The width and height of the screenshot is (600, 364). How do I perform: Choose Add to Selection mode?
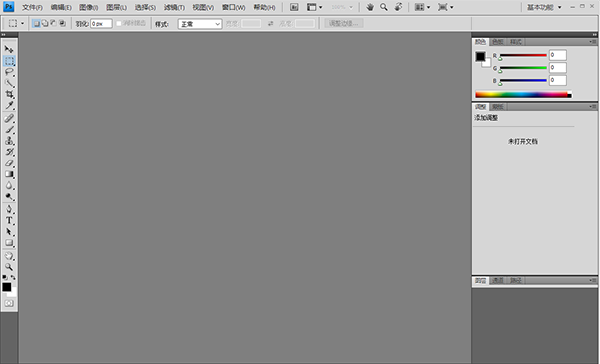pos(45,23)
